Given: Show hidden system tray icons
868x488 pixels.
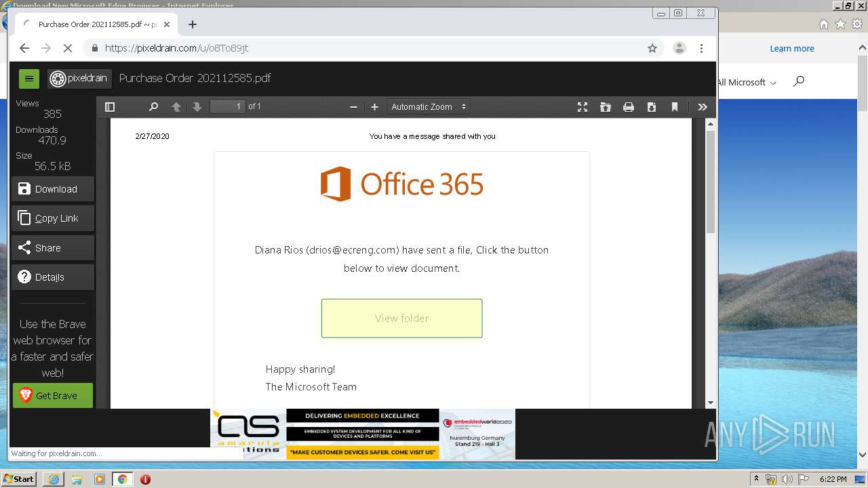Looking at the screenshot, I should point(757,479).
